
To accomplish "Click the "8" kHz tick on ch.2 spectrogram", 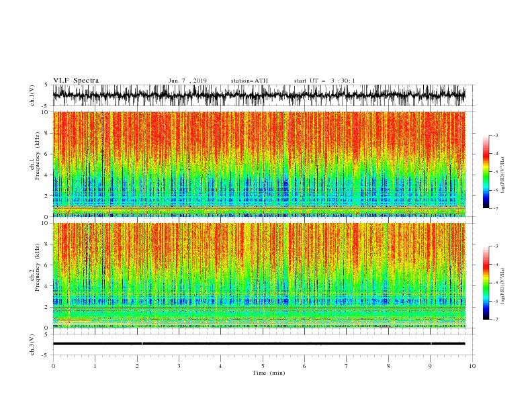I will pyautogui.click(x=48, y=244).
